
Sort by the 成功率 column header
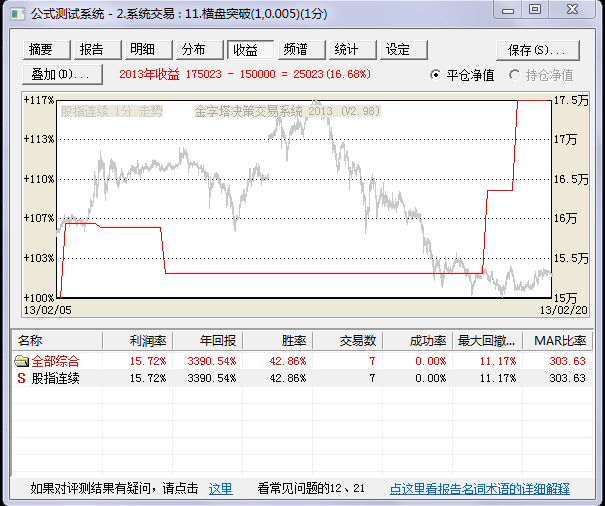pyautogui.click(x=417, y=341)
